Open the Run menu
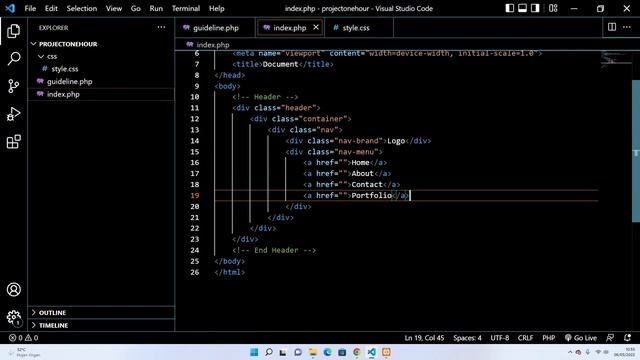The image size is (640, 360). pos(156,8)
